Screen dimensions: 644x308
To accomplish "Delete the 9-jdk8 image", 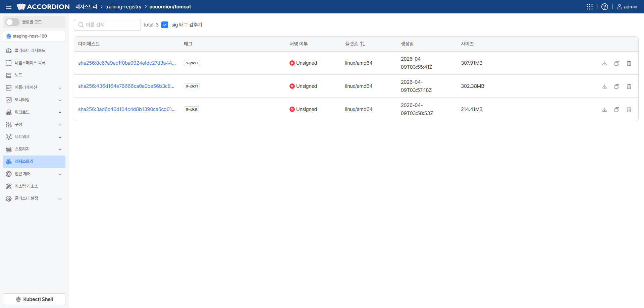I will click(629, 110).
